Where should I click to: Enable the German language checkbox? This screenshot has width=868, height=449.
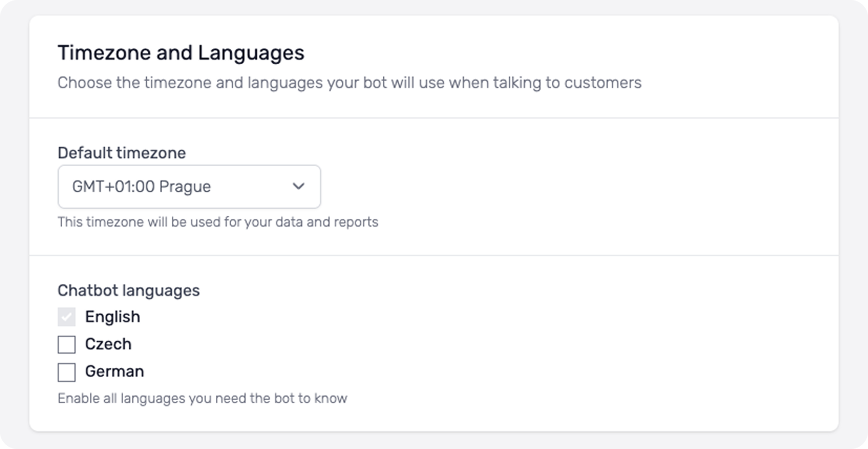[x=67, y=372]
